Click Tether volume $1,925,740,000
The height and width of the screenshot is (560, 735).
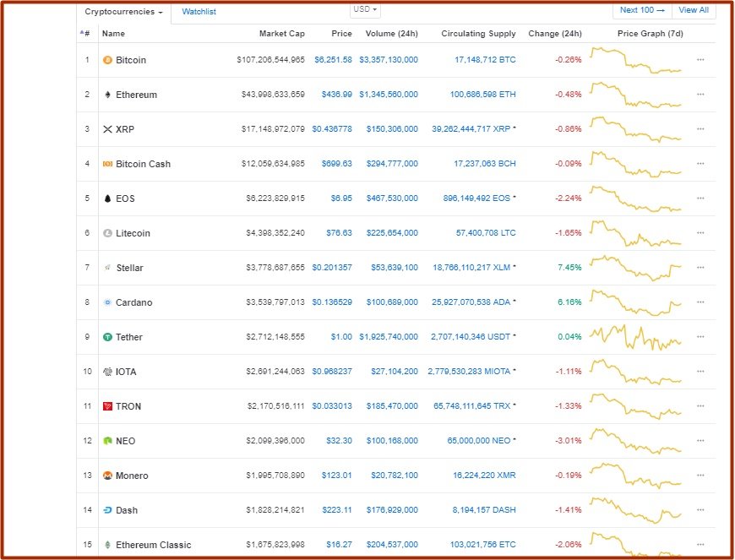click(x=389, y=337)
